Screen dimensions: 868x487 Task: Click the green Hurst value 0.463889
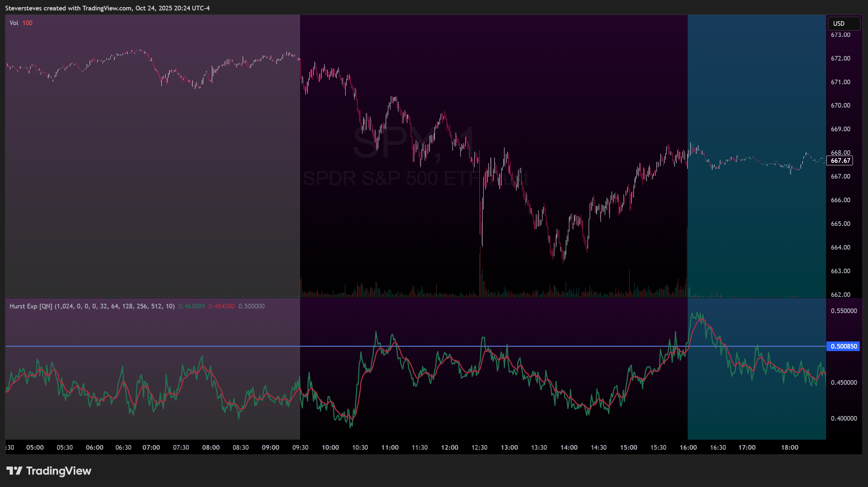[x=191, y=306]
